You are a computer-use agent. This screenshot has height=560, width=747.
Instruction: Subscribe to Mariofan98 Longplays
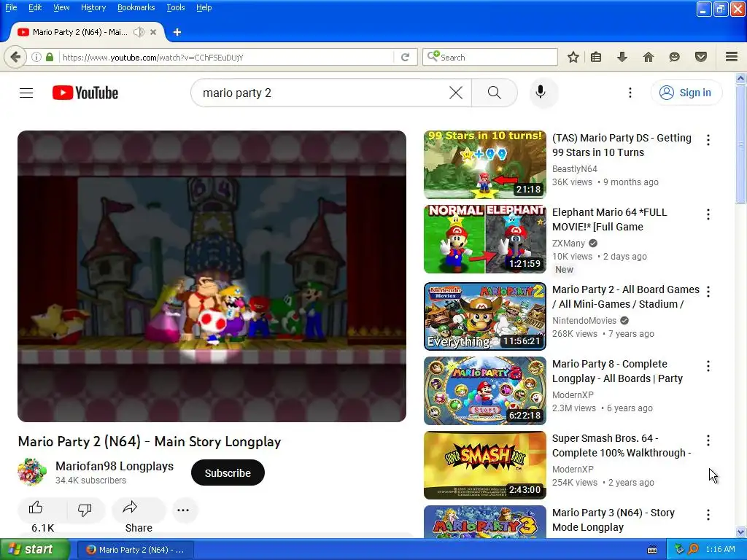pos(228,472)
